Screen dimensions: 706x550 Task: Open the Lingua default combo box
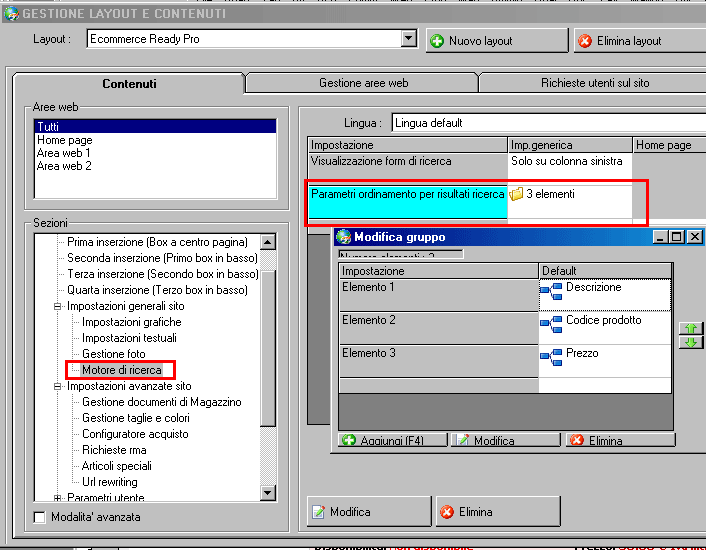pos(548,123)
